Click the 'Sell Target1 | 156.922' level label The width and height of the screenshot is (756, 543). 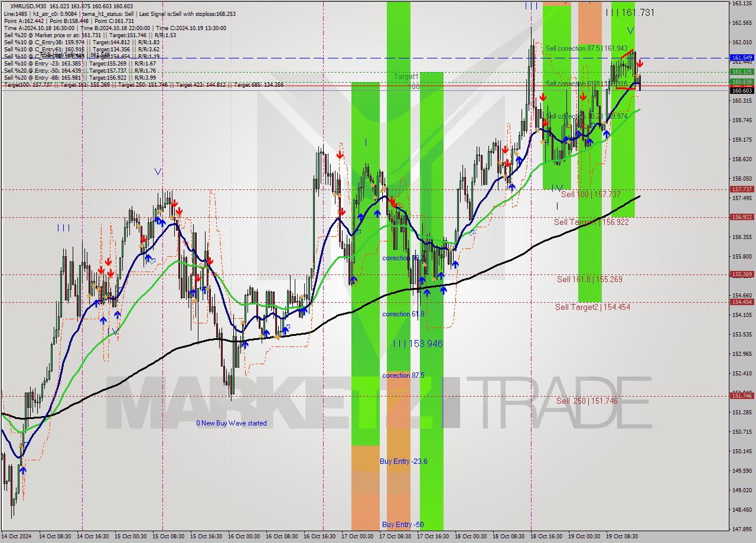click(591, 222)
